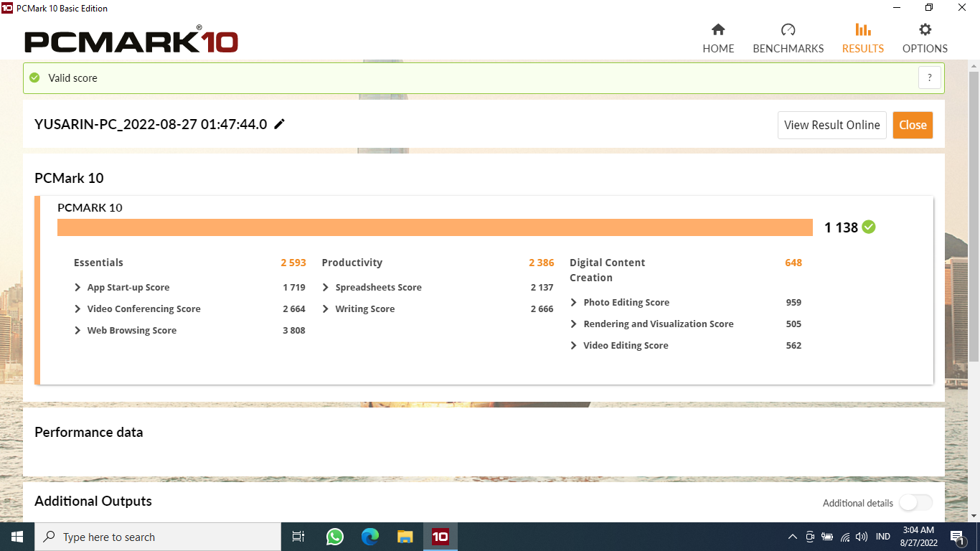Click the Productivity score 2 386
The image size is (980, 551).
coord(542,263)
